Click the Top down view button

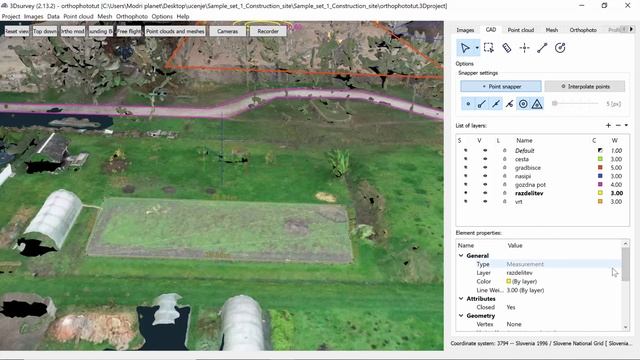pos(45,31)
